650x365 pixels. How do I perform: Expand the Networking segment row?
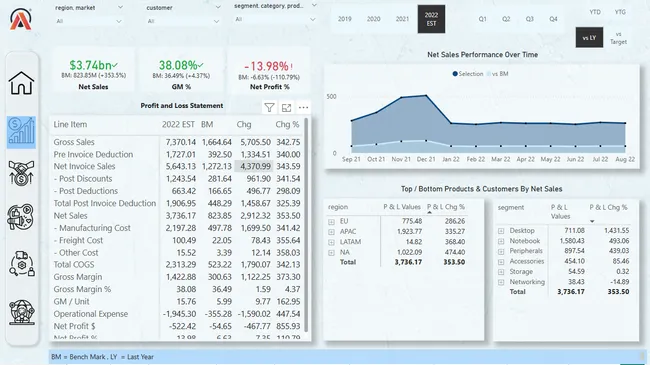click(x=501, y=282)
